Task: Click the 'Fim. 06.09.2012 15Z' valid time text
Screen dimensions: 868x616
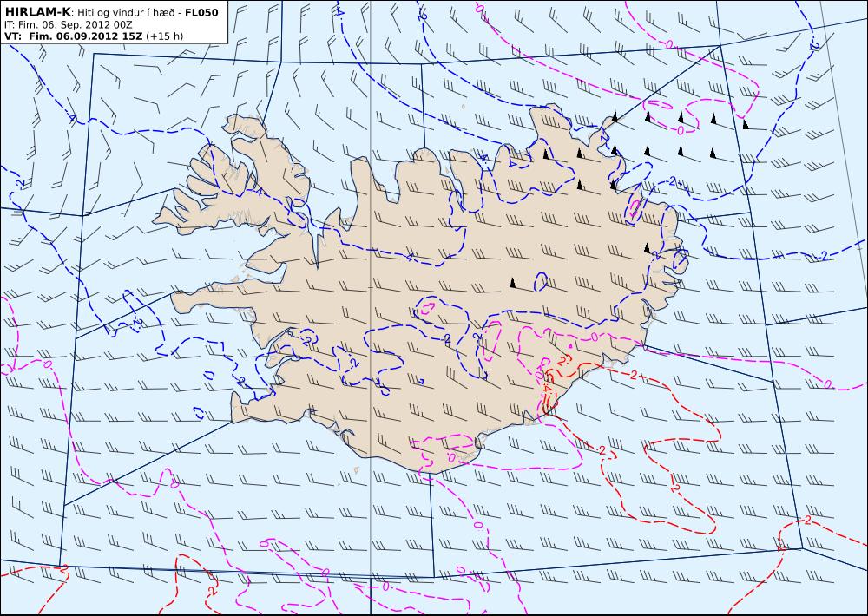Action: point(85,36)
